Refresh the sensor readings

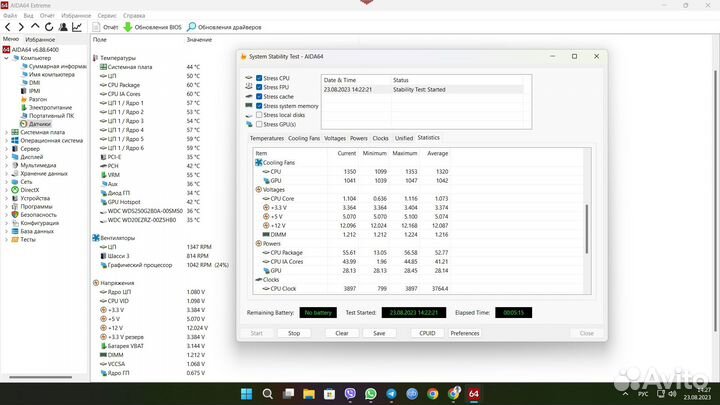coord(49,27)
